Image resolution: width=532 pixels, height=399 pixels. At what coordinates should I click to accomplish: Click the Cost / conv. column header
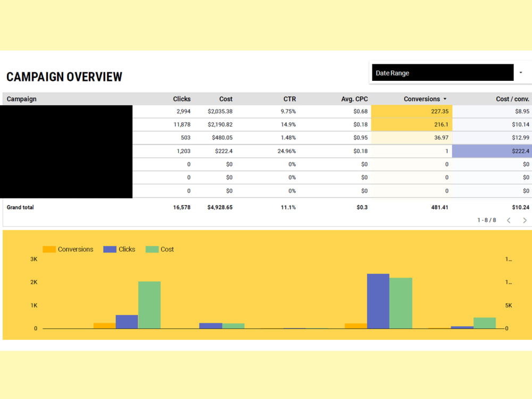pos(512,99)
